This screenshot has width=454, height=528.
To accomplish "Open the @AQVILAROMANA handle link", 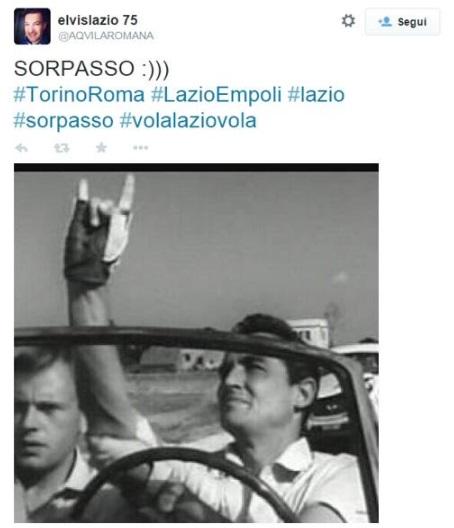I will [x=106, y=36].
